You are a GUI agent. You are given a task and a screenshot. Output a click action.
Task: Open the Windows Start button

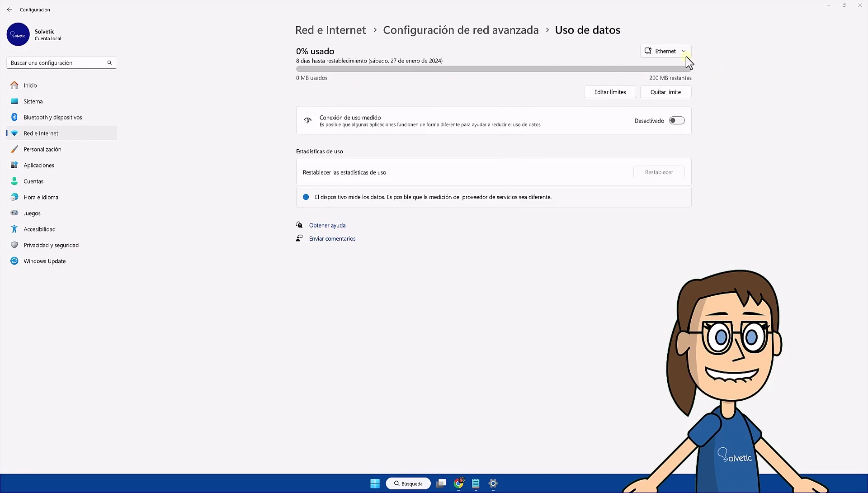tap(375, 484)
